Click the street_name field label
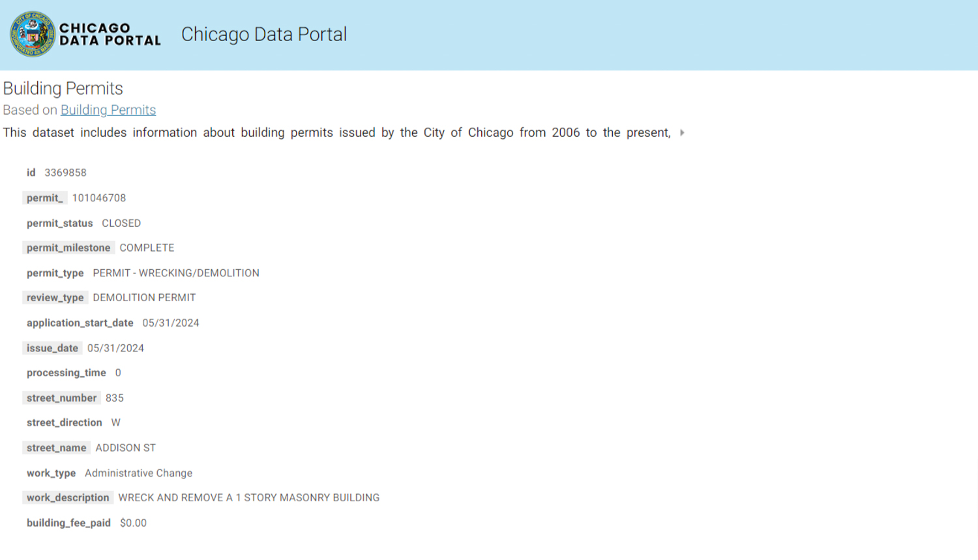This screenshot has height=560, width=978. tap(57, 448)
